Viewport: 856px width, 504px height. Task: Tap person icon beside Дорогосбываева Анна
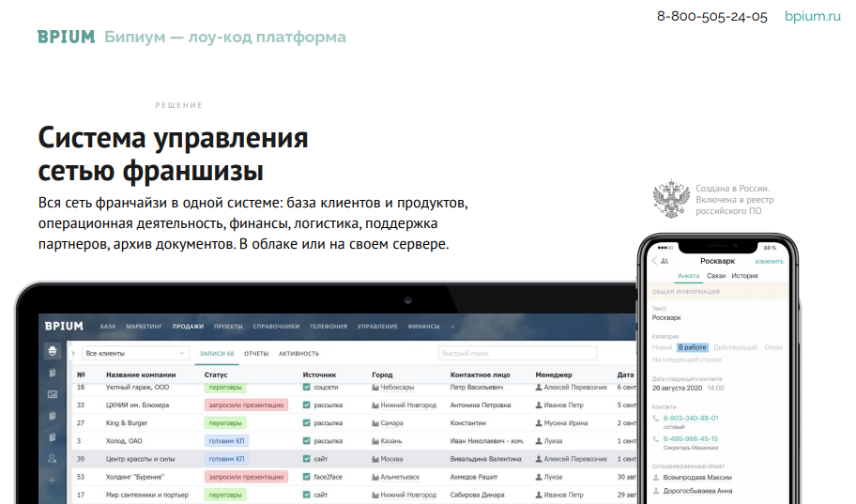click(x=656, y=492)
